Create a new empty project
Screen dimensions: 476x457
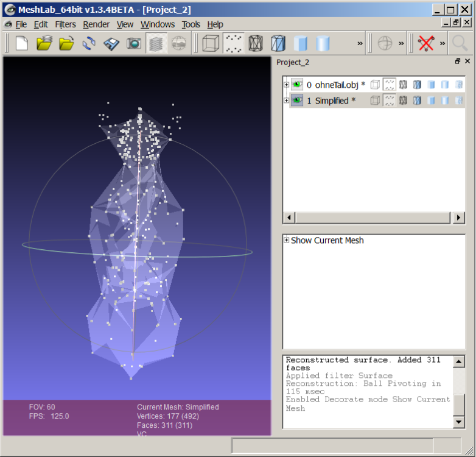coord(21,43)
